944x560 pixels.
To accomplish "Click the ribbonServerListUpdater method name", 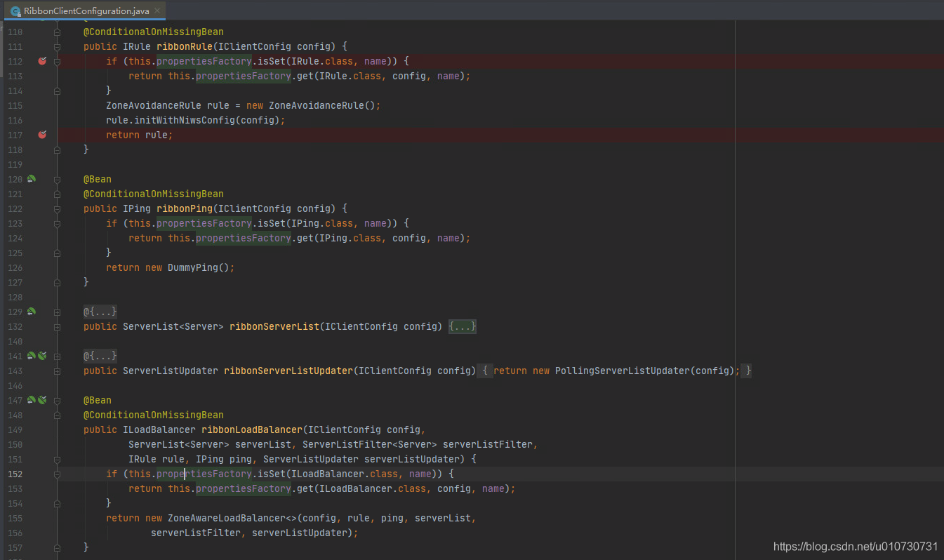I will pos(288,371).
